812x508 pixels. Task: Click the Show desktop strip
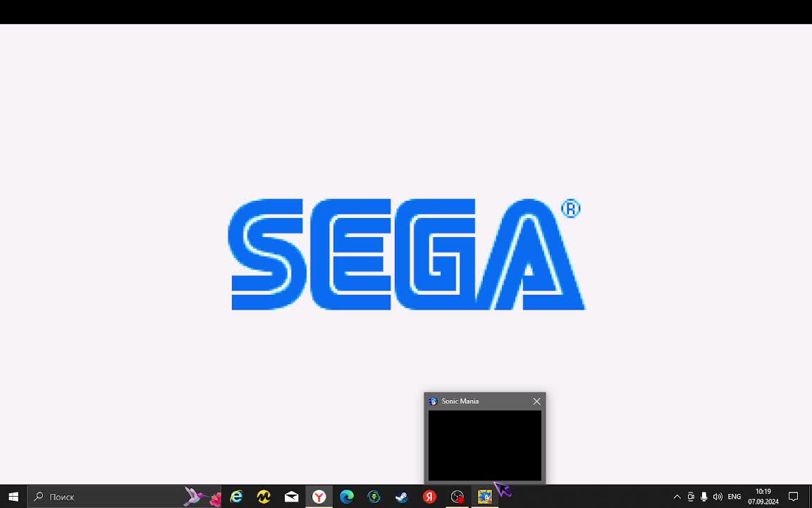coord(809,497)
